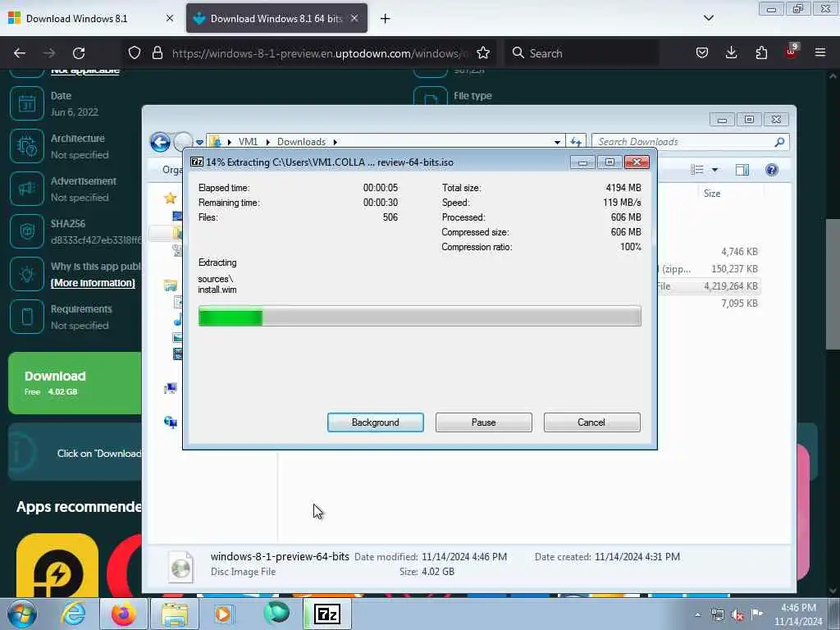
Task: Open the Pocket save icon in Firefox
Action: pos(702,53)
